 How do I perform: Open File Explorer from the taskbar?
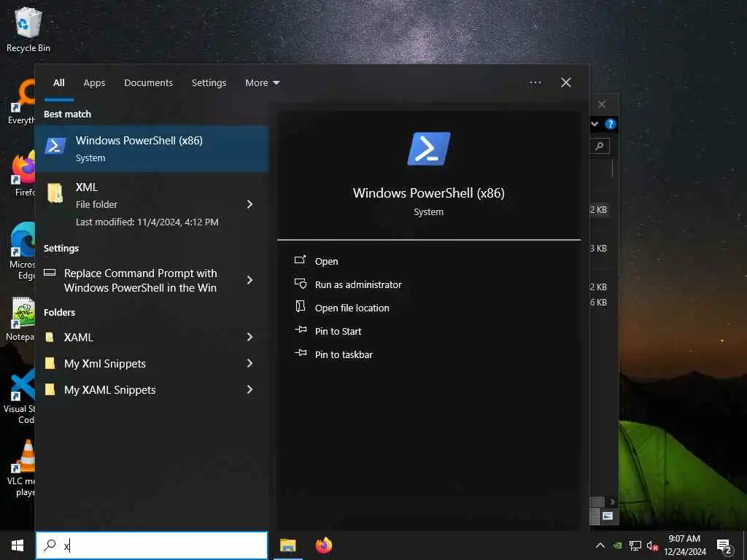click(x=287, y=545)
